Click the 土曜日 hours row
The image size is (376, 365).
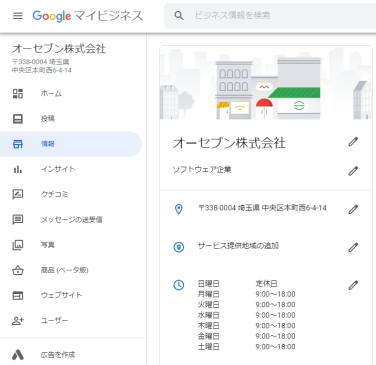[x=247, y=347]
